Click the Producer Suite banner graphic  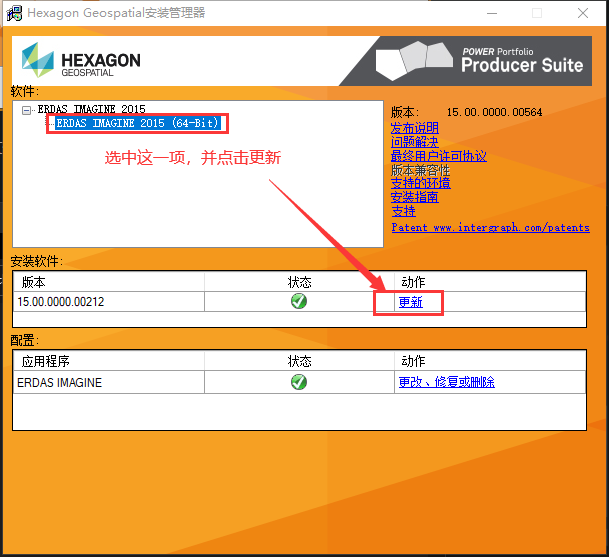[x=466, y=61]
